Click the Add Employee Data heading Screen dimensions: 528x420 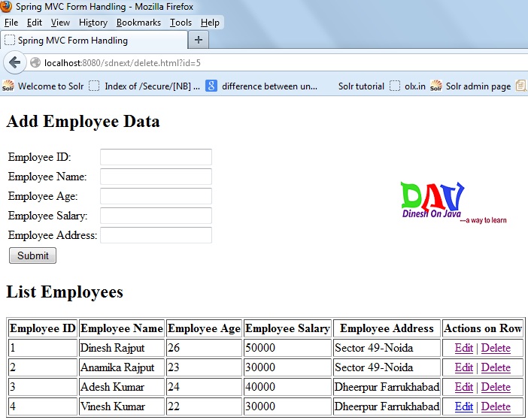coord(83,122)
